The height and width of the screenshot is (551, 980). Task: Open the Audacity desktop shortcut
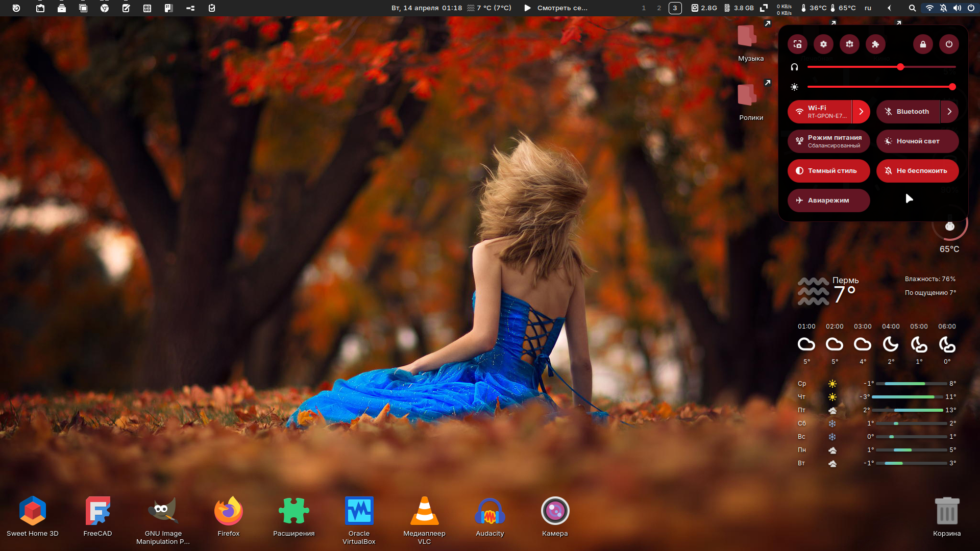(x=489, y=512)
